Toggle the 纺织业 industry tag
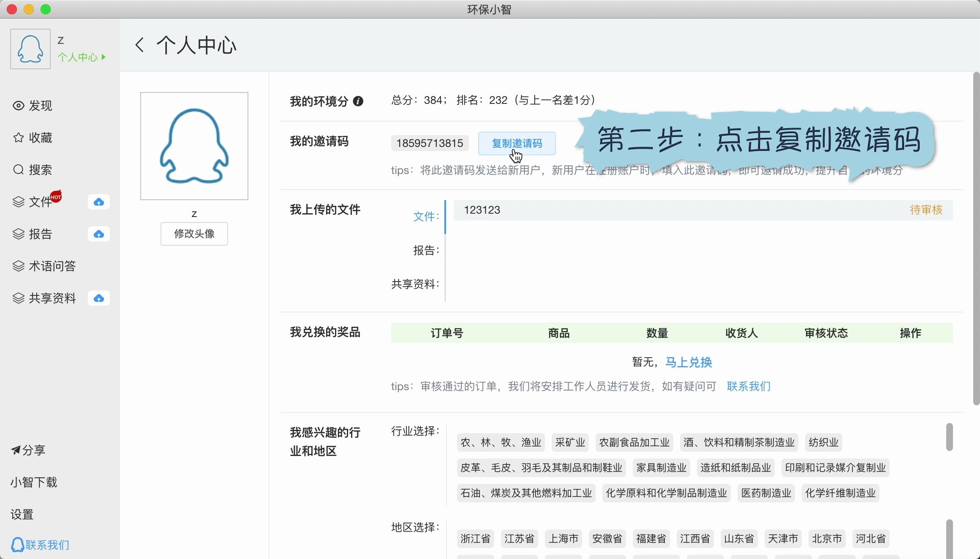980x559 pixels. point(824,442)
